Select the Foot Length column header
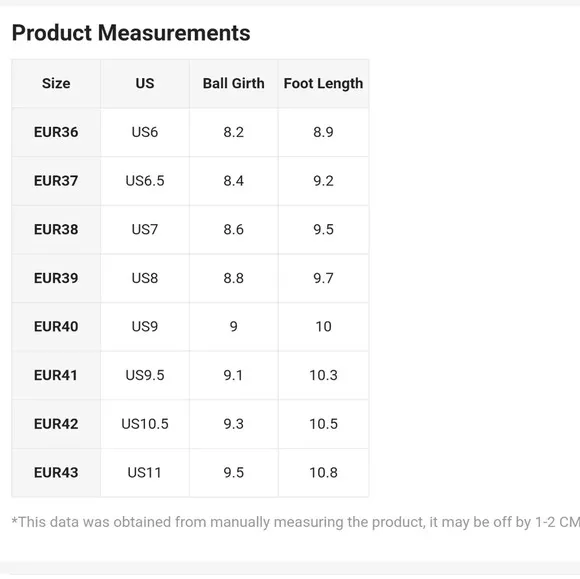580x579 pixels. pos(323,84)
